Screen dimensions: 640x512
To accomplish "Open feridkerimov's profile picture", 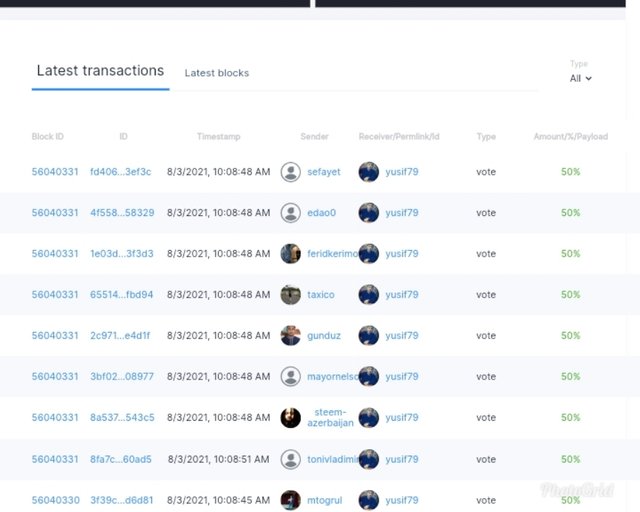I will coord(291,254).
